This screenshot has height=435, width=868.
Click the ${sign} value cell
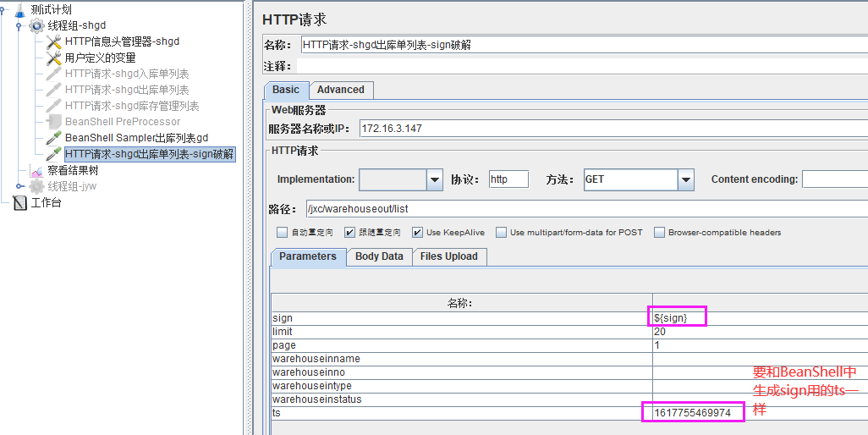760,318
